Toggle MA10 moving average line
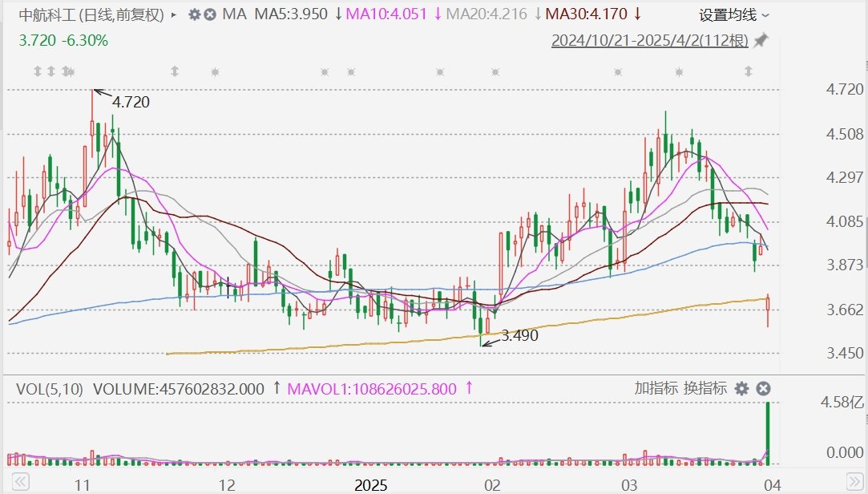This screenshot has height=494, width=868. click(x=388, y=14)
